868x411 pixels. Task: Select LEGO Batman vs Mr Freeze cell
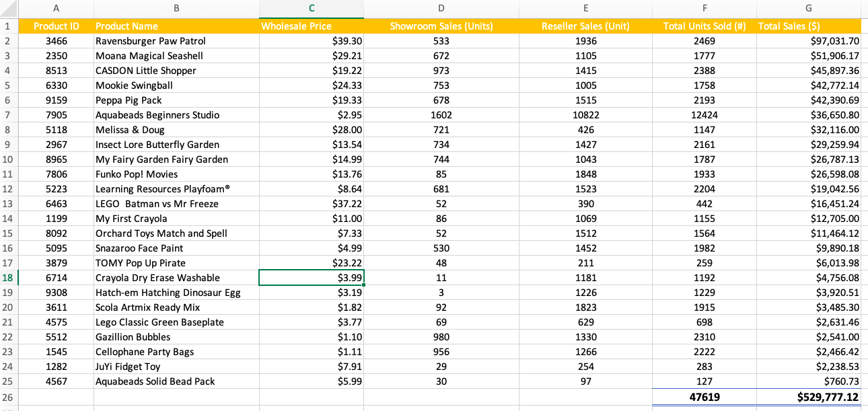click(176, 204)
